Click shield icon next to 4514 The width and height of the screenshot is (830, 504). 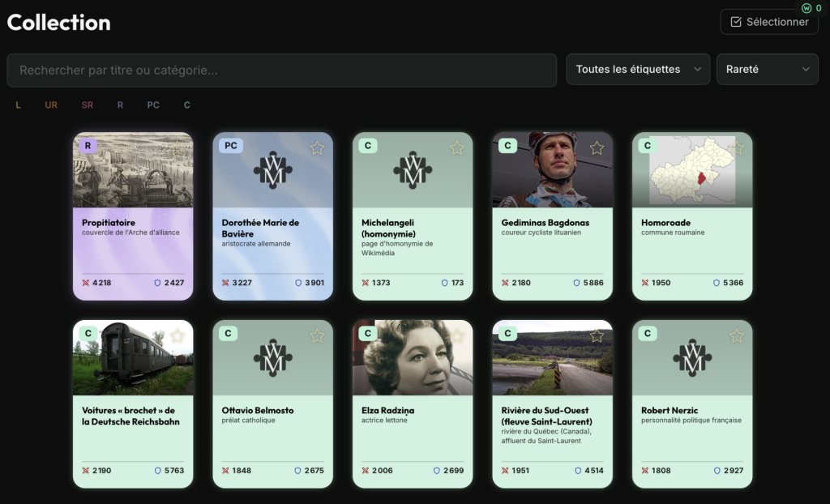pyautogui.click(x=578, y=471)
